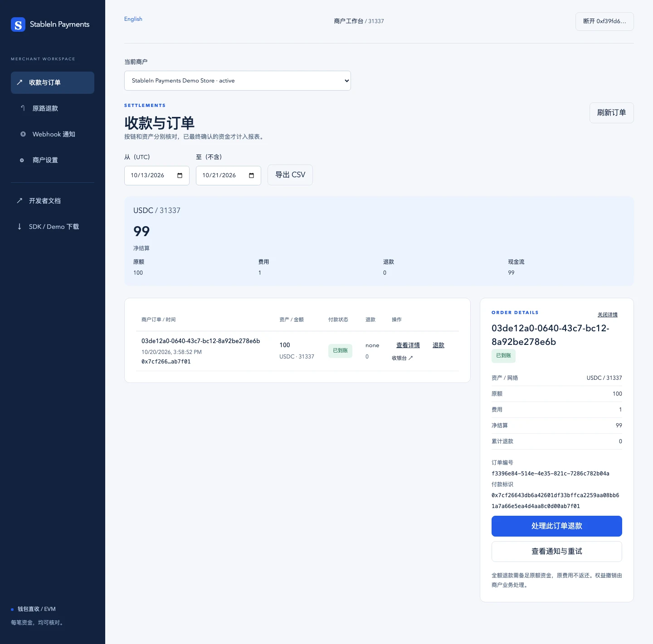Click the 从 (UTC) start date field

pos(157,175)
